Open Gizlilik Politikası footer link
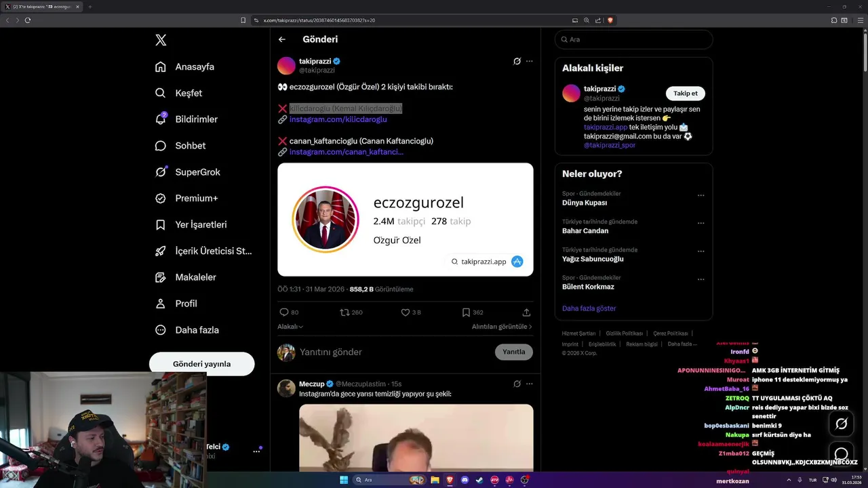 (624, 333)
